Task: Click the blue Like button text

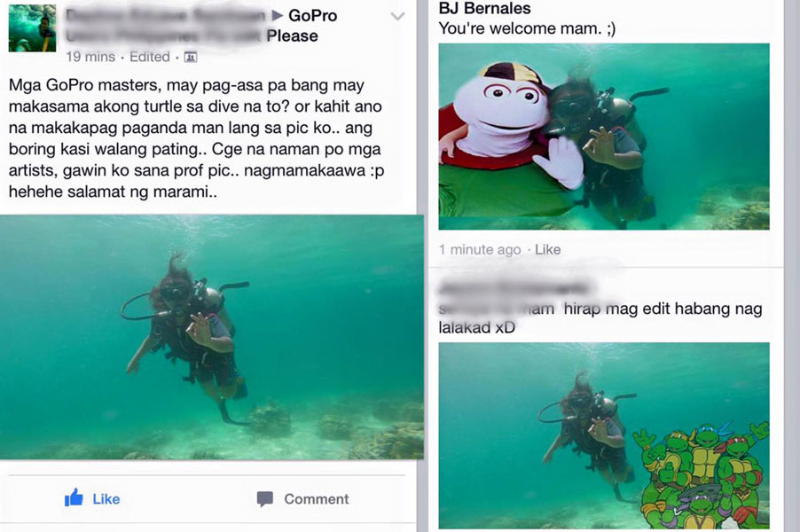Action: click(x=106, y=499)
